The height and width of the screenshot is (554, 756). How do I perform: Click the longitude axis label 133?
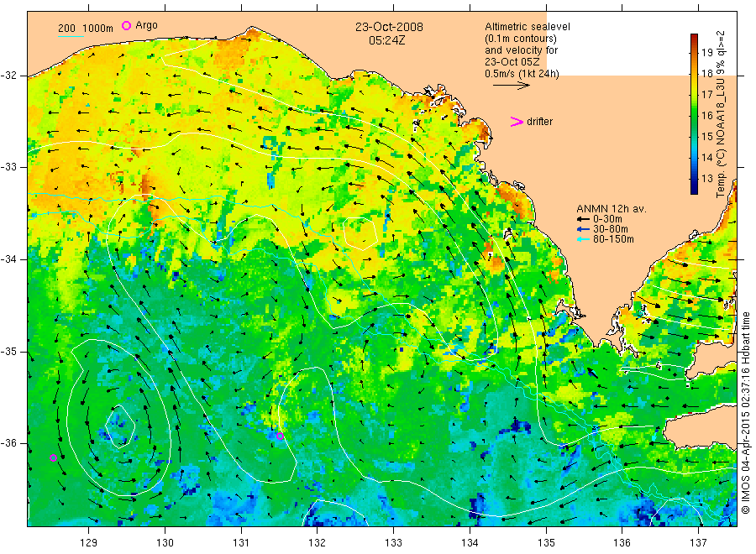(393, 543)
